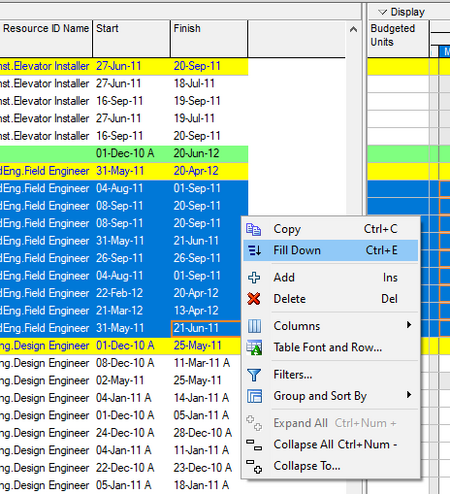This screenshot has width=450, height=494.
Task: Click the Copy icon in context menu
Action: coord(254,229)
